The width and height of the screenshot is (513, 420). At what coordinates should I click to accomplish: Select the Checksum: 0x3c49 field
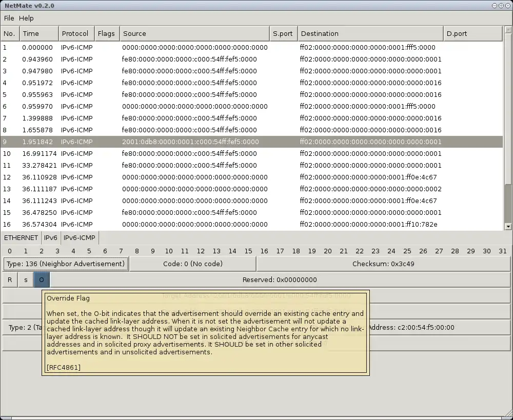[383, 264]
